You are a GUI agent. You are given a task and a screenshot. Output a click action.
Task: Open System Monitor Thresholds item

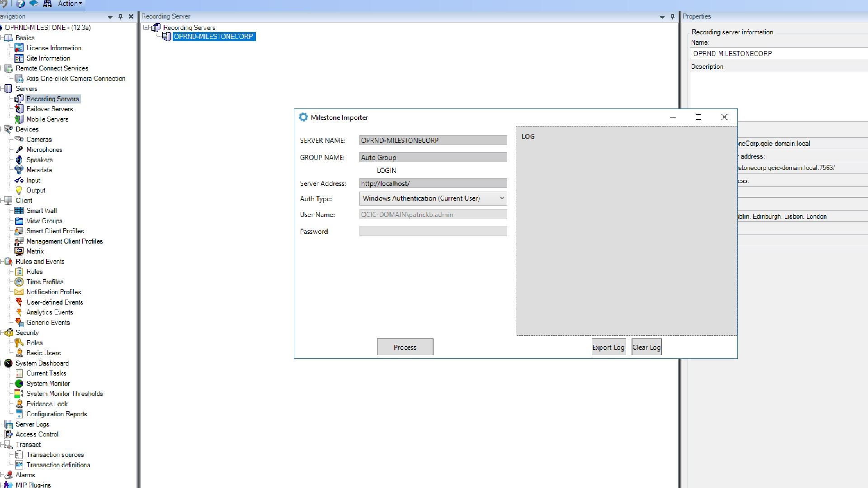(65, 394)
